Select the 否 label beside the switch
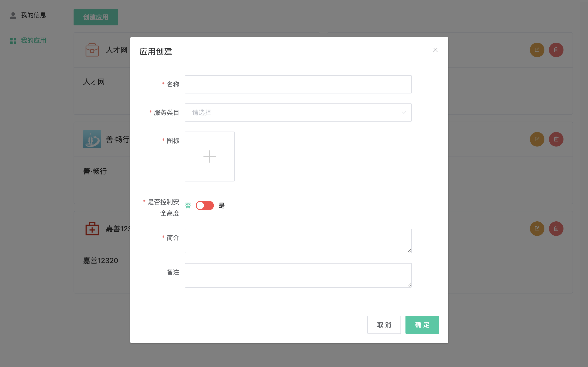 188,206
